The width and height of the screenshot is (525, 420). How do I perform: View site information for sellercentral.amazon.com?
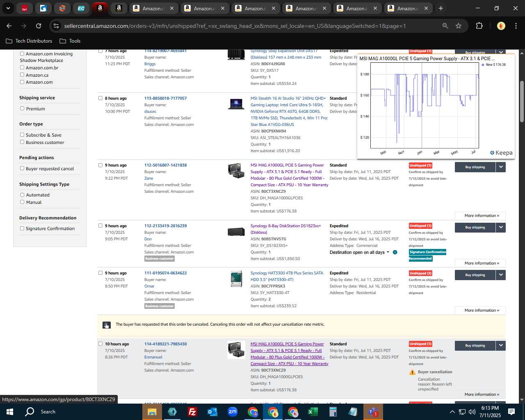click(x=56, y=26)
